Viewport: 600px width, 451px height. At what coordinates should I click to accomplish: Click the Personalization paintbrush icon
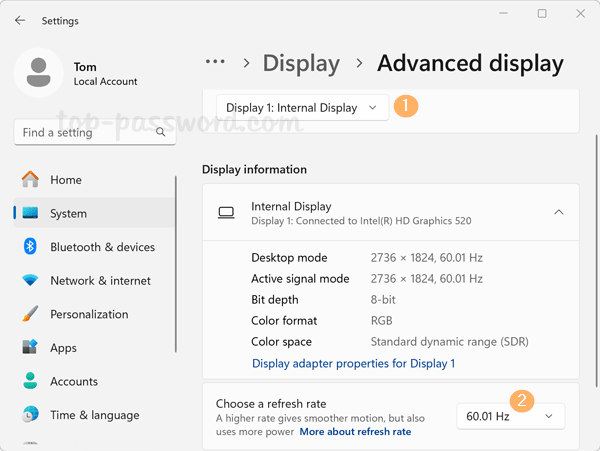pos(30,314)
